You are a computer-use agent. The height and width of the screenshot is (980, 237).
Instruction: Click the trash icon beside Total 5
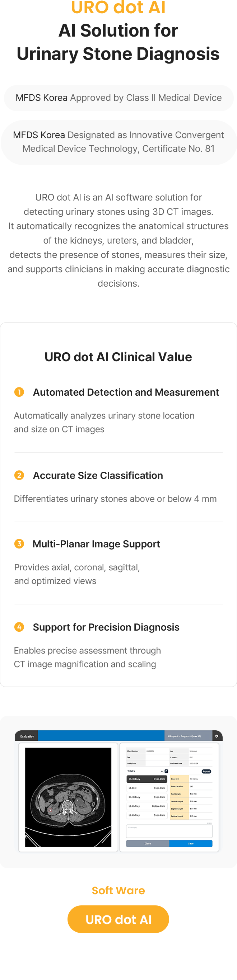pyautogui.click(x=166, y=771)
